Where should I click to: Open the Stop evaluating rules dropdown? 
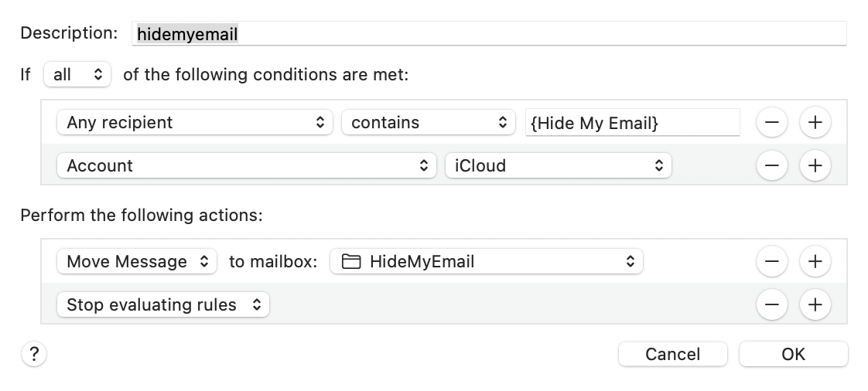[163, 305]
